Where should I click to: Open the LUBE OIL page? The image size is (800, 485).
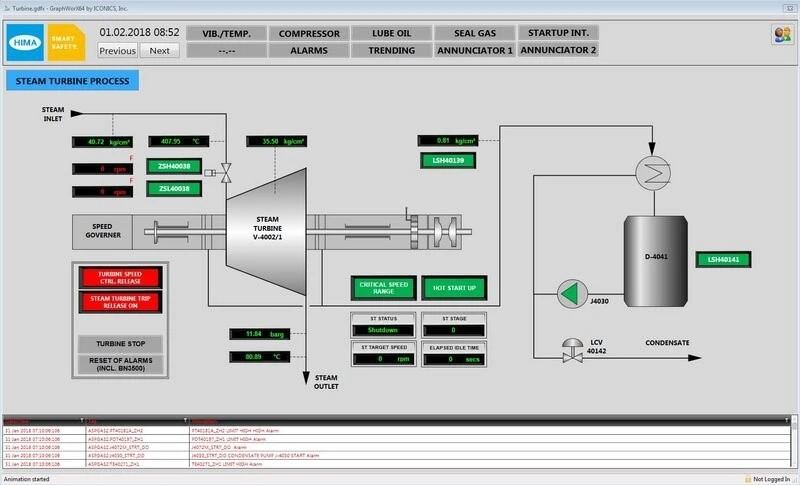click(391, 33)
